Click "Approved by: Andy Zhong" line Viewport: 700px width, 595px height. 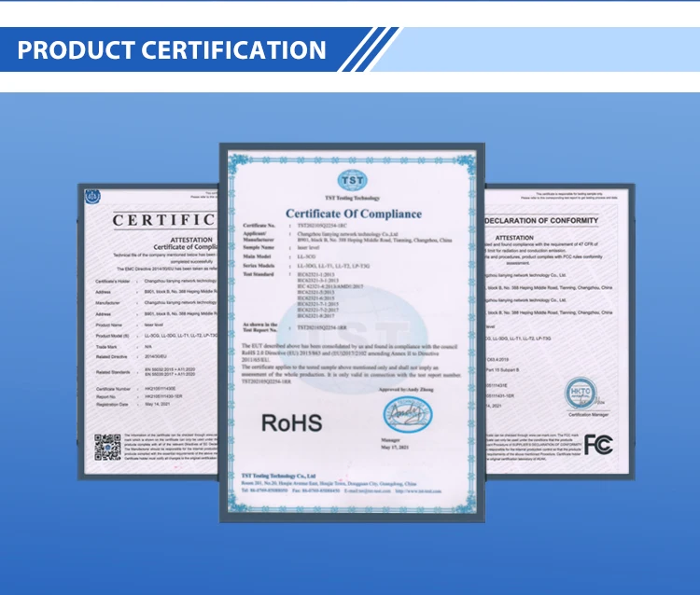pos(406,390)
